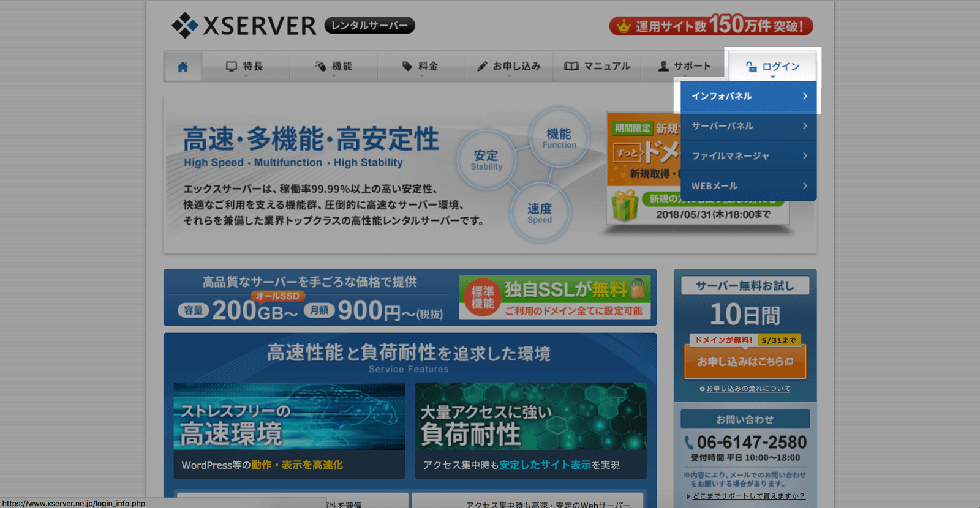The image size is (980, 508).
Task: Click the pencil icon beside お申し込み
Action: click(x=483, y=66)
